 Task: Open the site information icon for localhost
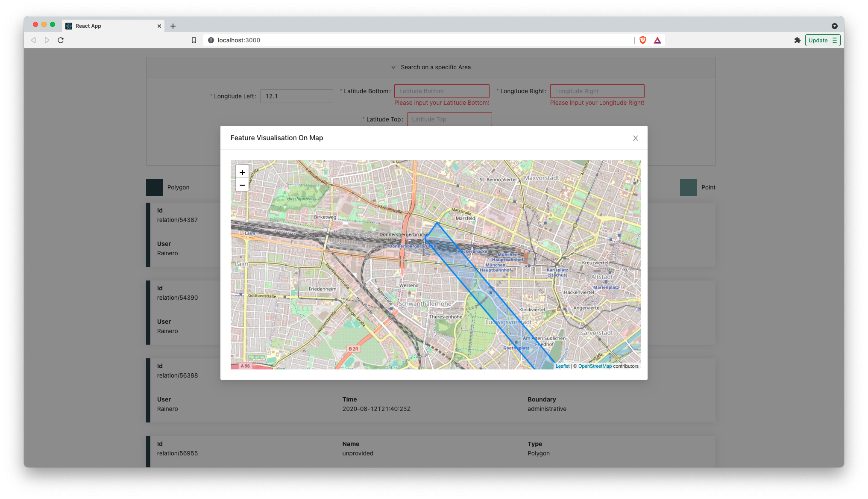(x=210, y=40)
